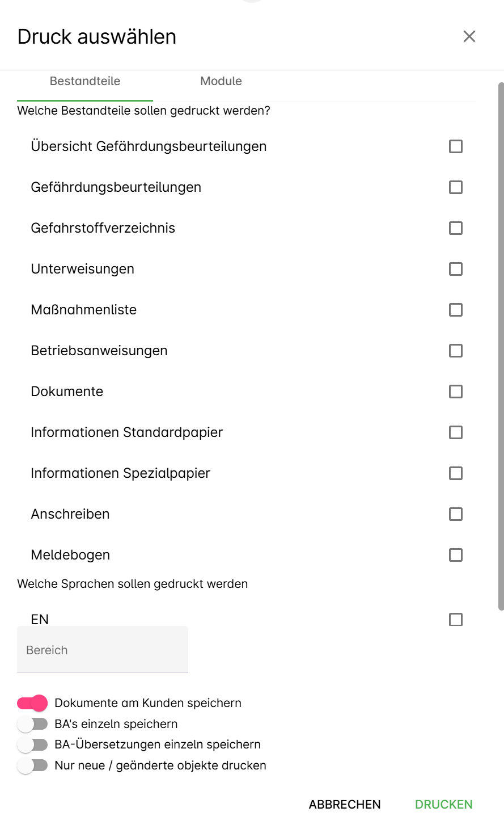504x833 pixels.
Task: Check Übersicht Gefährdungsbeurteilungen checkbox
Action: point(455,146)
